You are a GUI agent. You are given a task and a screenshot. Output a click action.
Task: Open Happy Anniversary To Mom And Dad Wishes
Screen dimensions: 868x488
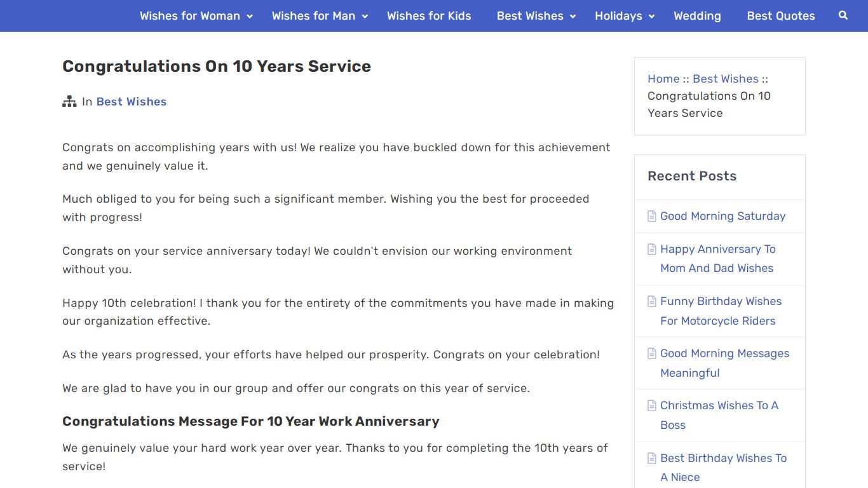pos(718,259)
